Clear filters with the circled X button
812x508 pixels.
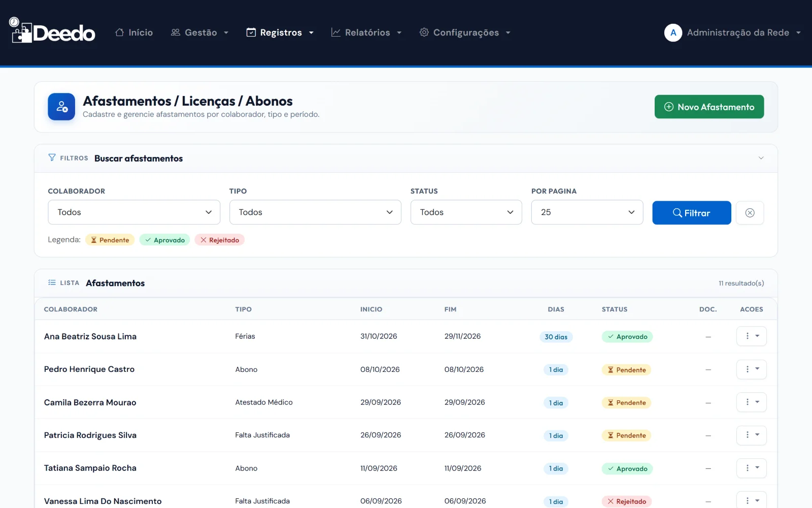pyautogui.click(x=750, y=213)
